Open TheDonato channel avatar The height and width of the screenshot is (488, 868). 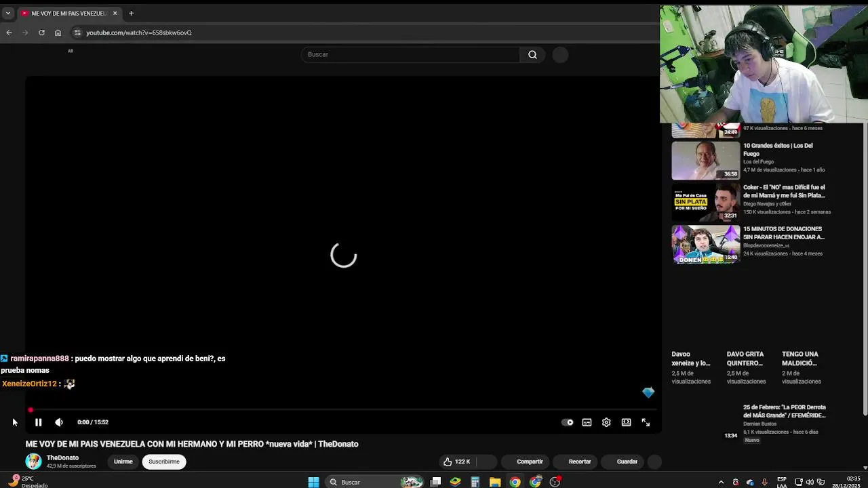pos(33,462)
